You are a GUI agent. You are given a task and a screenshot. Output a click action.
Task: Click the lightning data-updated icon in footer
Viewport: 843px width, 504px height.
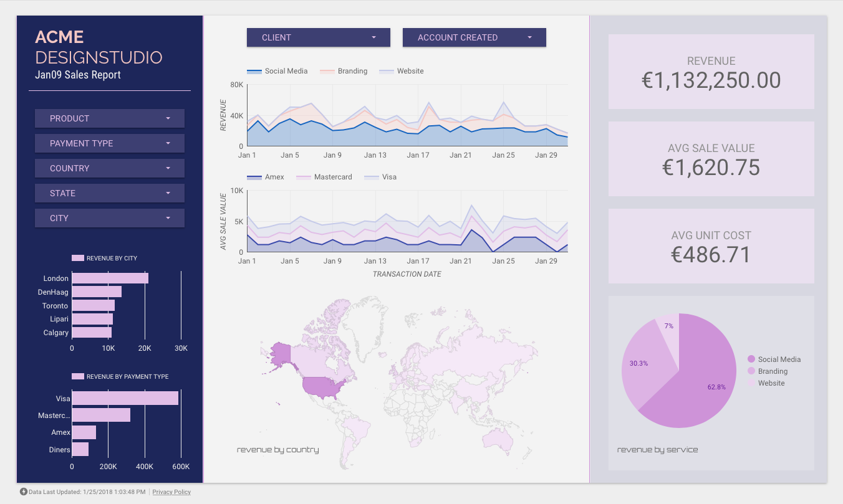[x=23, y=492]
